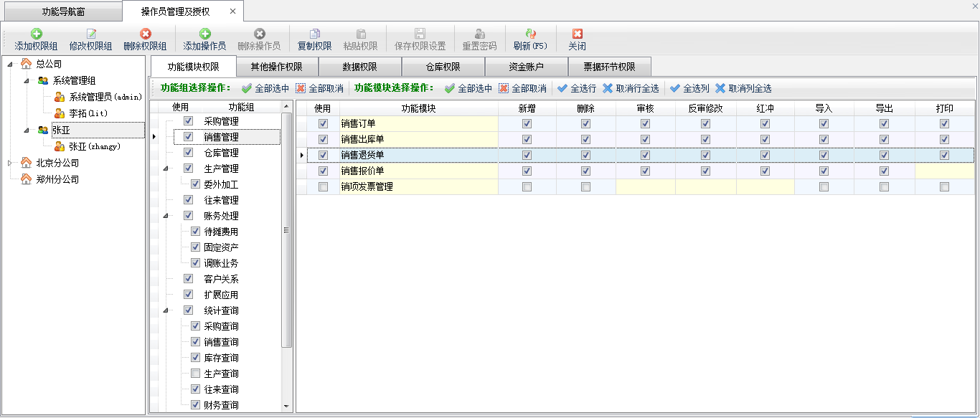This screenshot has width=980, height=418.
Task: Click the 添加权限组 toolbar icon
Action: coord(36,34)
